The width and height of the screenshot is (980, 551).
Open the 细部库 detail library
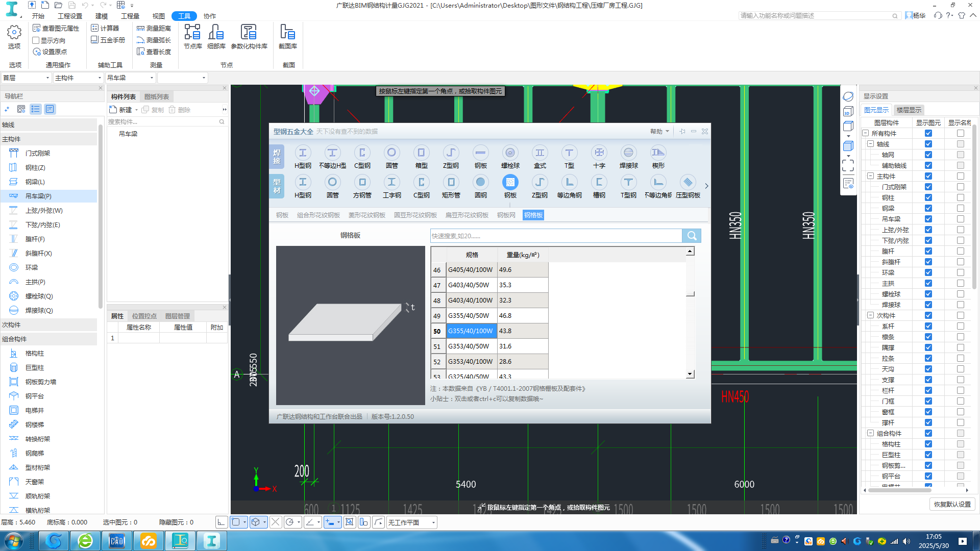[x=216, y=36]
